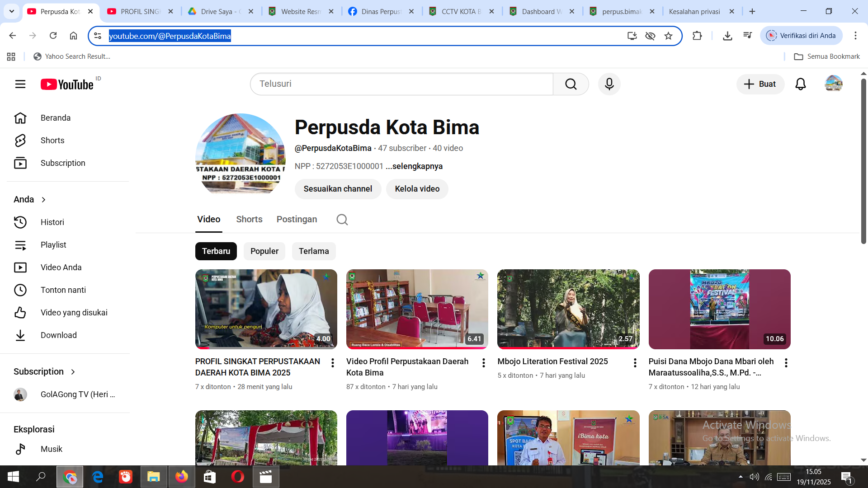Click the Kelola video button

[x=417, y=189]
